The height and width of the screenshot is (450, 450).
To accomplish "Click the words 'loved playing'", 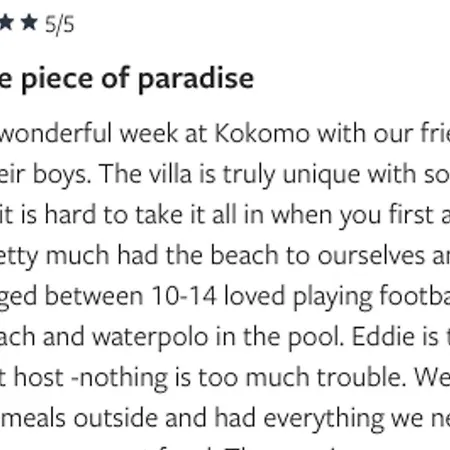I will click(298, 297).
